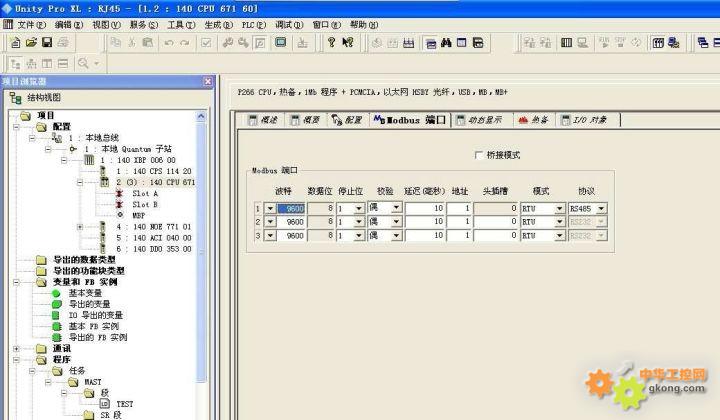720x420 pixels.
Task: Switch to the 动态显示 tab
Action: [479, 120]
